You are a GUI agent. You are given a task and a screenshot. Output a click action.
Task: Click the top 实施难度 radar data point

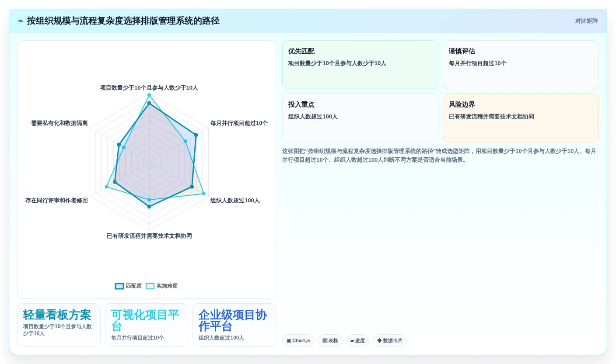(149, 95)
